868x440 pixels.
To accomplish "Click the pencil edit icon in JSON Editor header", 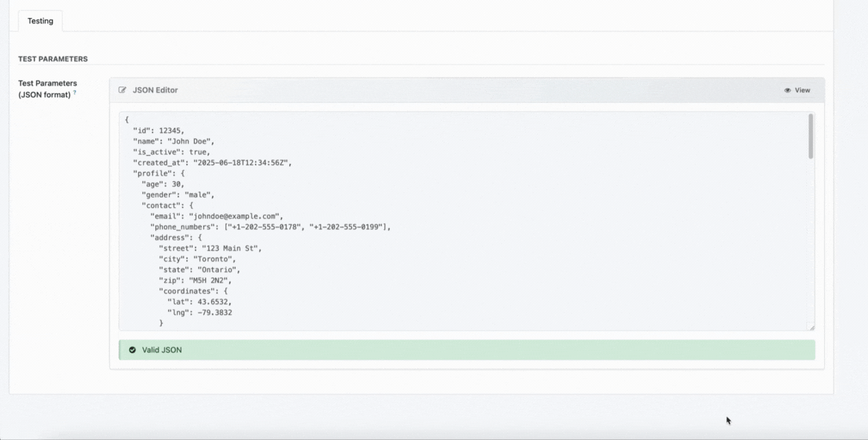I will (x=123, y=90).
